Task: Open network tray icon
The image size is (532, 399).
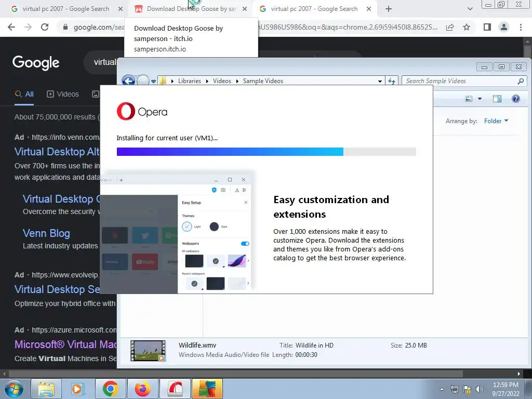Action: [454, 389]
